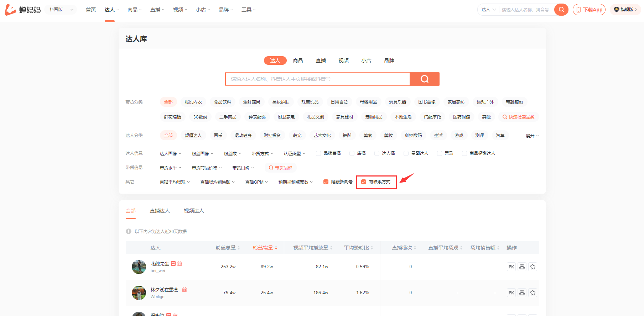
Task: Toggle the 品牌自播 checkbox
Action: point(318,153)
